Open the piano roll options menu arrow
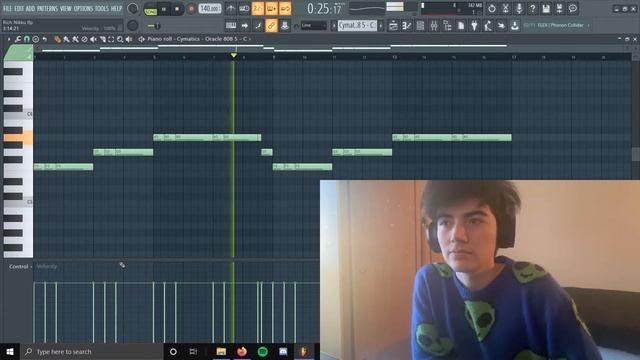Screen dimensions: 640x360 tap(9, 39)
